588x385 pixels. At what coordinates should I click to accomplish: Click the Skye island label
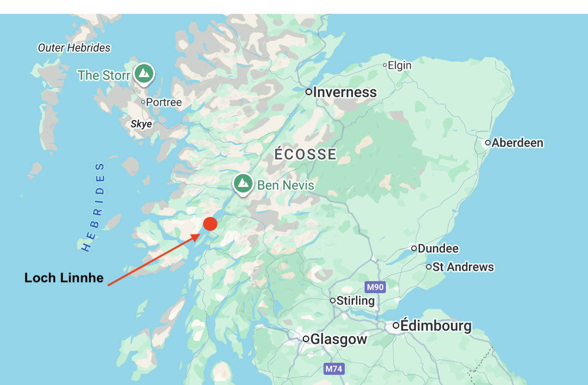(x=141, y=124)
